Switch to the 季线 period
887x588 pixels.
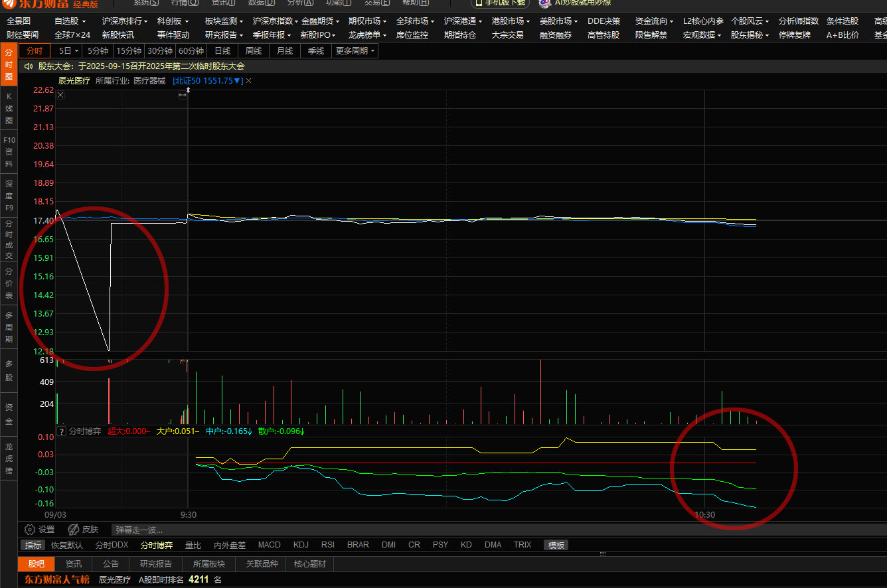point(316,51)
